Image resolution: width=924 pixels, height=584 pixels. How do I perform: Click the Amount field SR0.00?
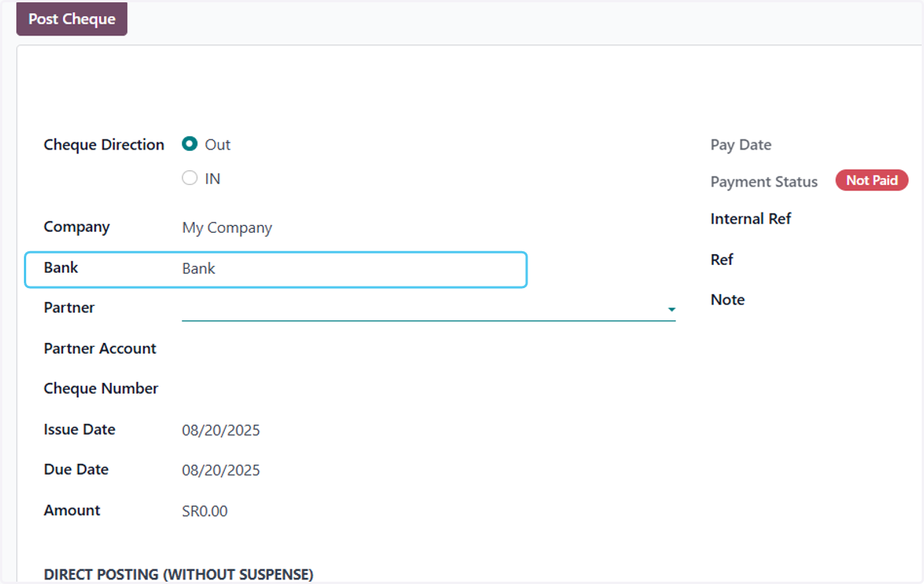coord(205,511)
